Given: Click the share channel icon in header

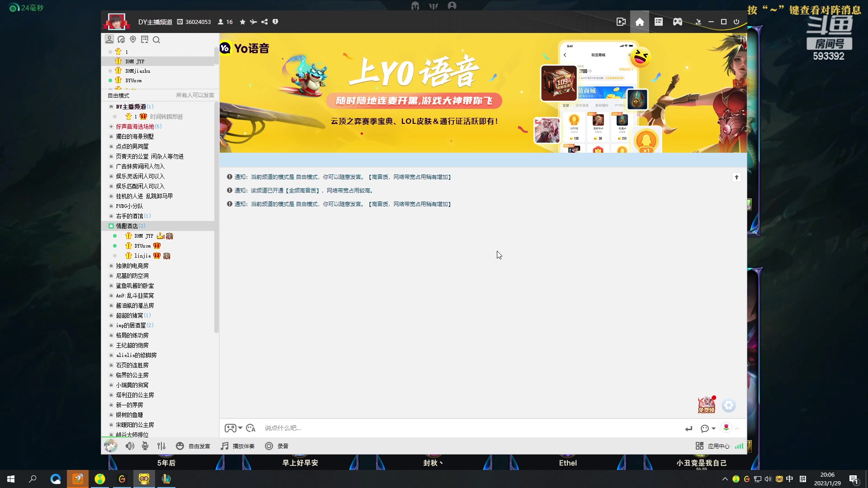Looking at the screenshot, I should click(x=264, y=22).
